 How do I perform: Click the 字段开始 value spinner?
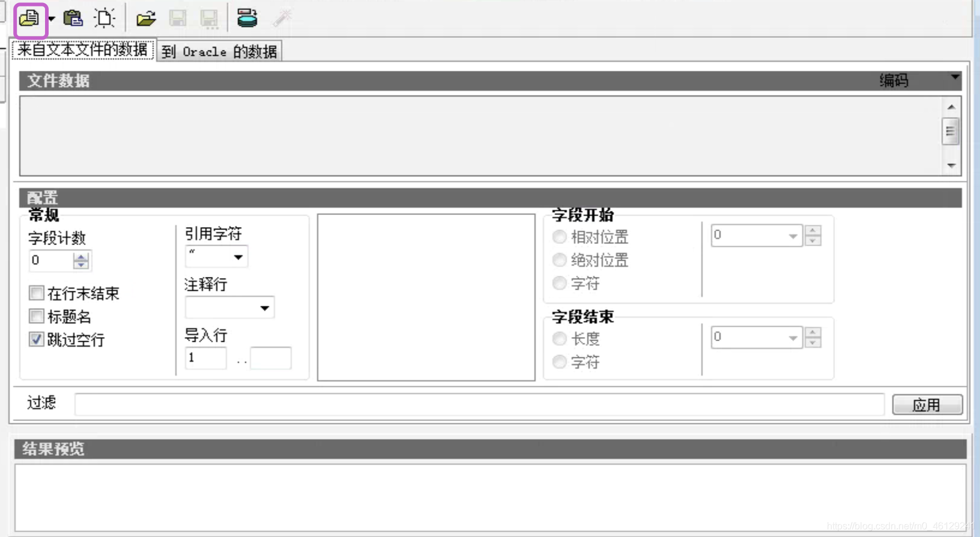click(x=813, y=235)
